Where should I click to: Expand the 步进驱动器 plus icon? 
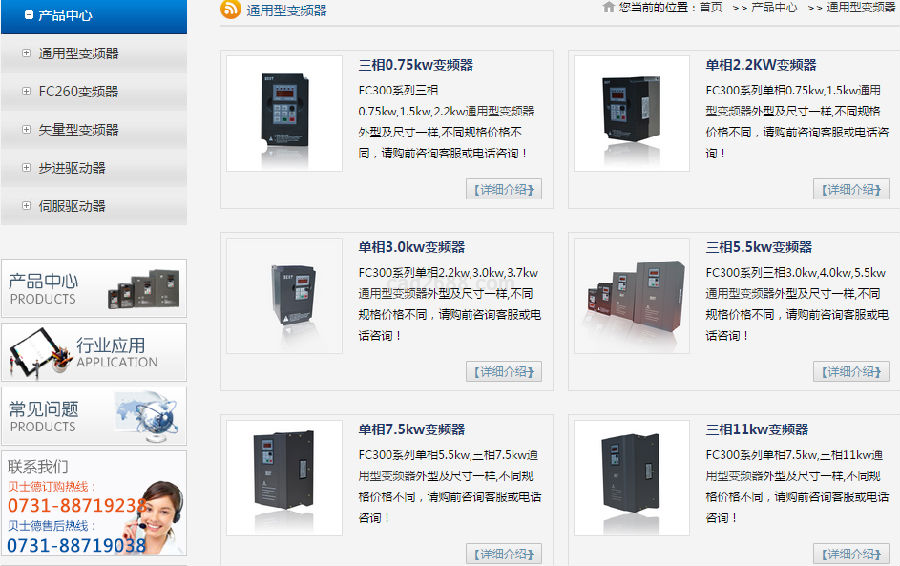click(x=26, y=168)
